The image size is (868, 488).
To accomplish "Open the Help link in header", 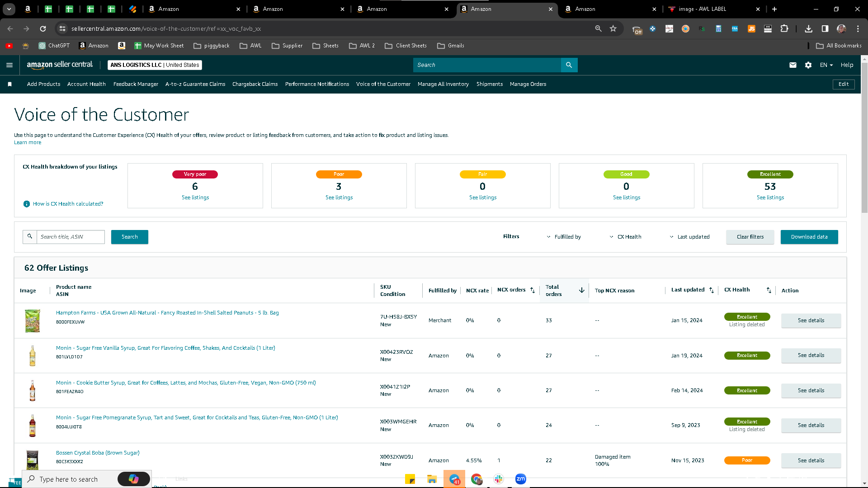I will 847,65.
